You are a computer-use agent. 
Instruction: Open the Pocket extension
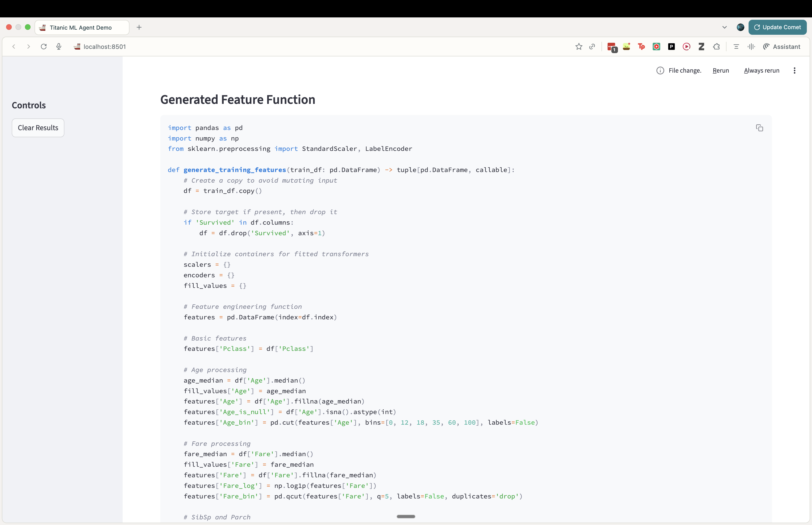click(671, 46)
